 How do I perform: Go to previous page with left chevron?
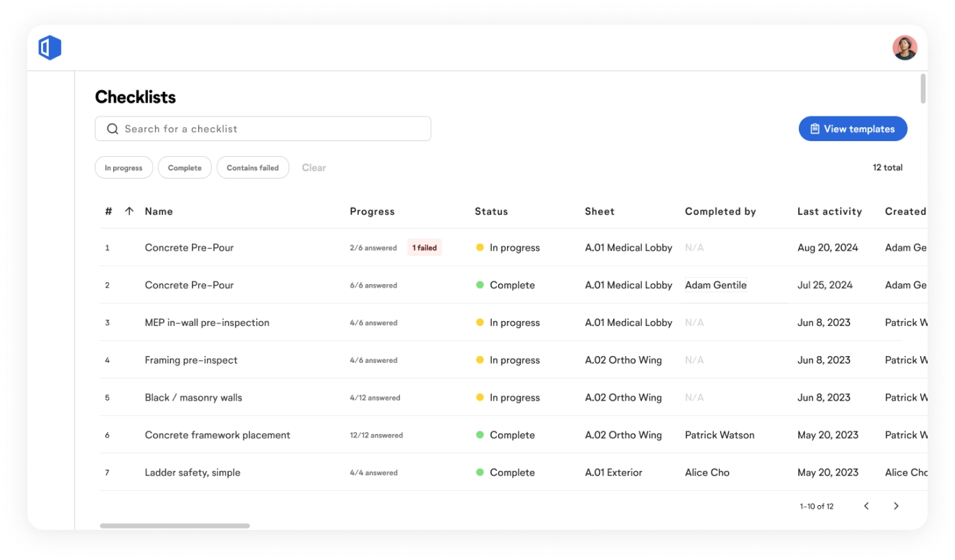[x=866, y=506]
